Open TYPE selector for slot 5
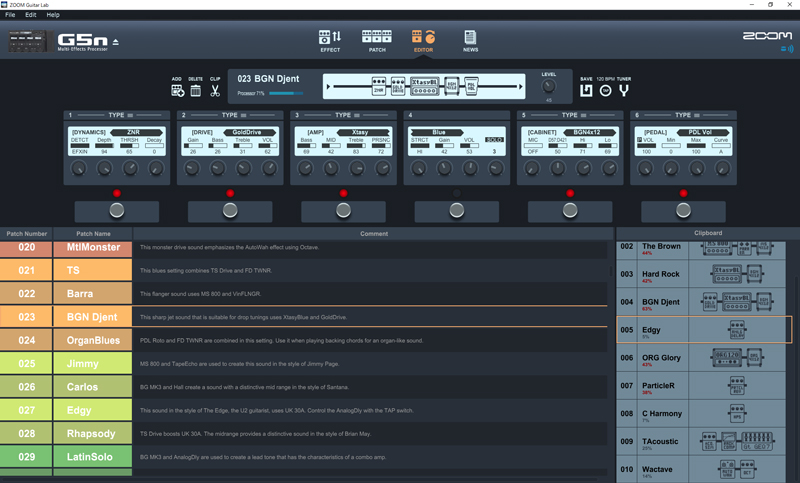 (573, 115)
